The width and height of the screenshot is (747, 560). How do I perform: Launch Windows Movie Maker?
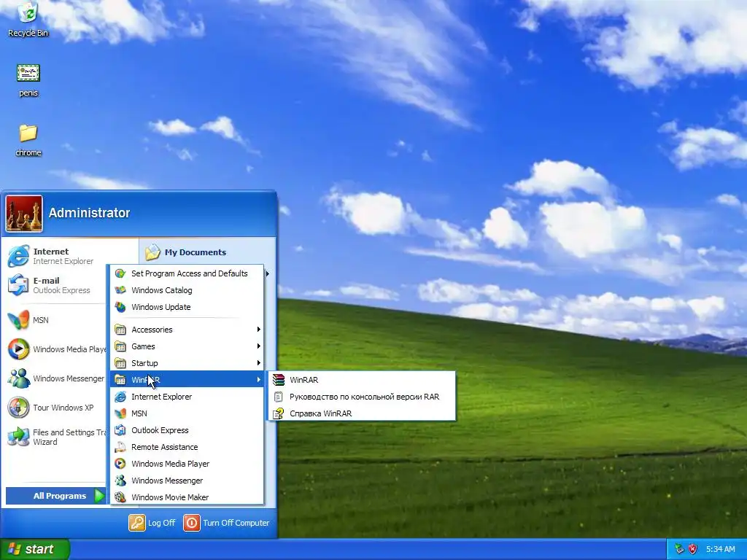(x=187, y=497)
